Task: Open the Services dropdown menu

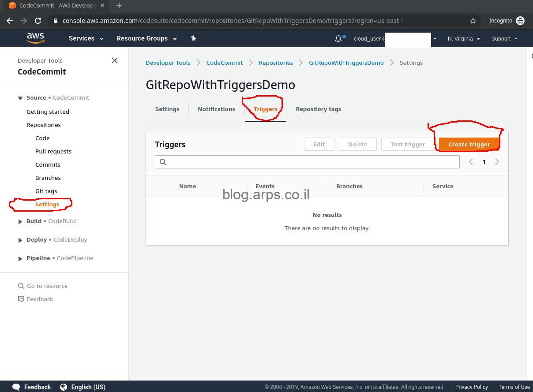Action: point(86,38)
